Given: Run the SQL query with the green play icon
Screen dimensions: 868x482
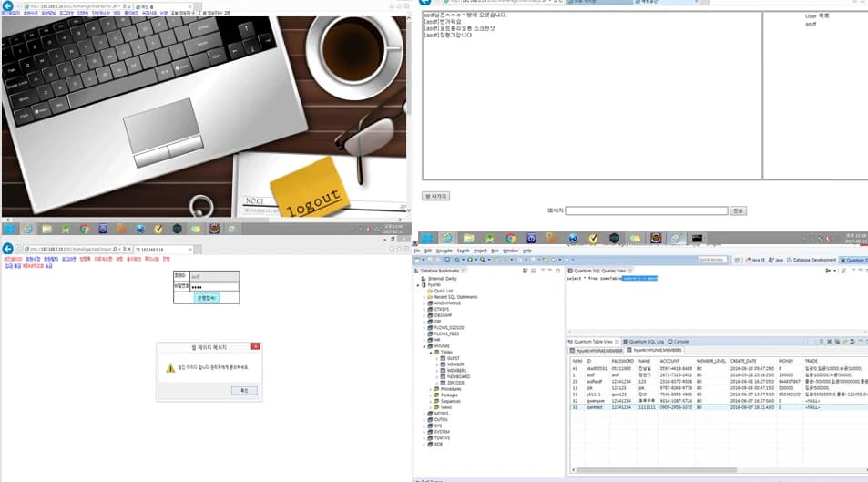Looking at the screenshot, I should [x=828, y=271].
